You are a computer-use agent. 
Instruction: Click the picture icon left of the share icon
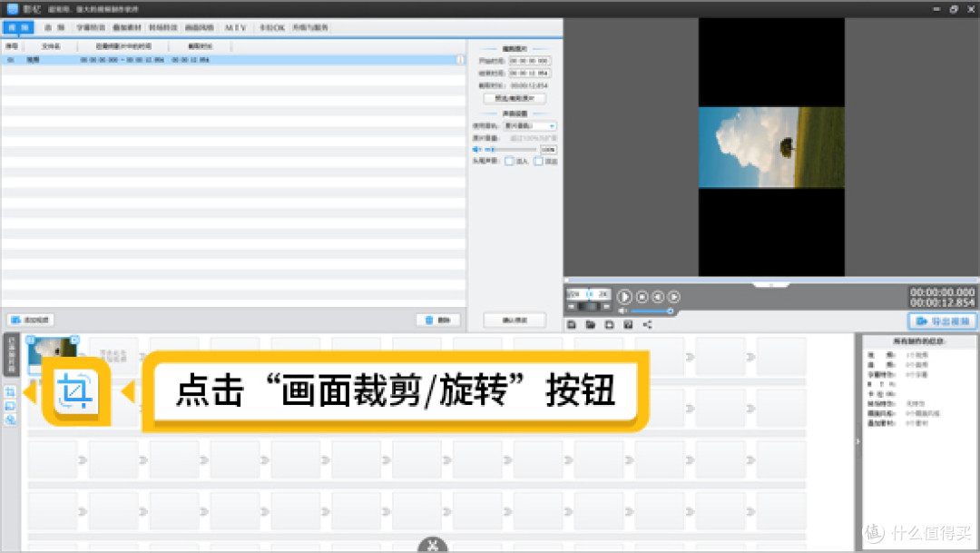[628, 324]
